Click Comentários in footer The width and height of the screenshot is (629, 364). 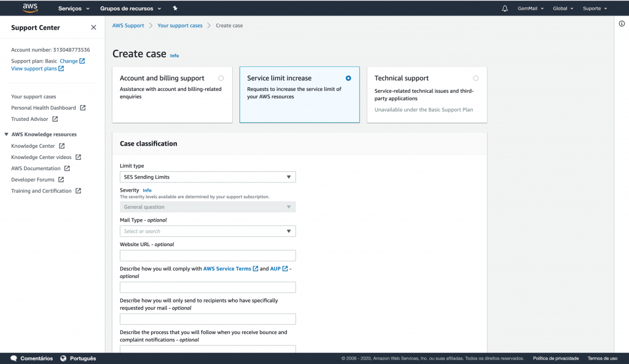click(x=36, y=358)
